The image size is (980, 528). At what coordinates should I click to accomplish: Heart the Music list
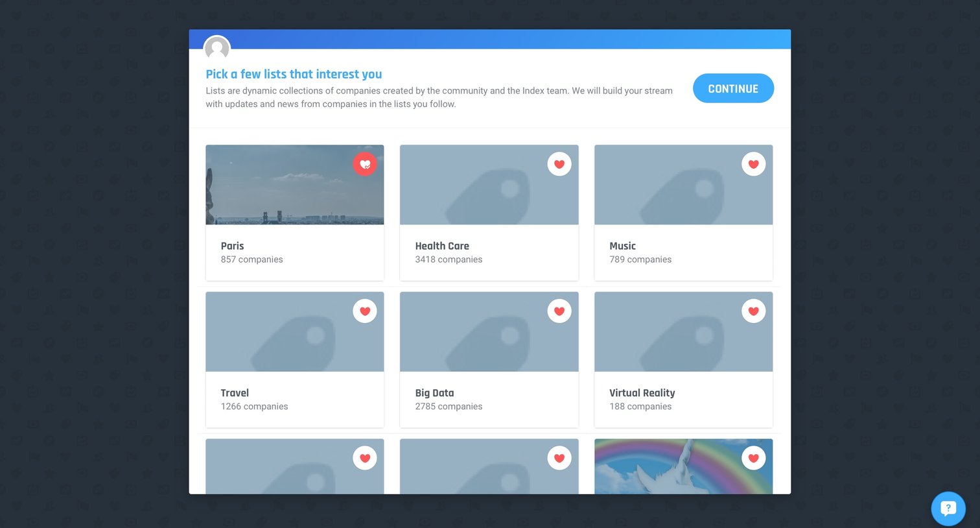(x=753, y=164)
